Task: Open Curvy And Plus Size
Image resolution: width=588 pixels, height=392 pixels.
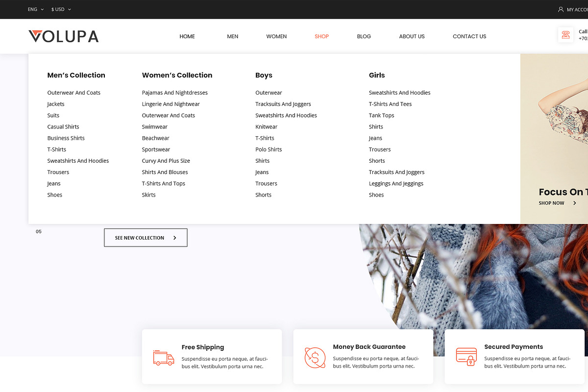Action: (x=166, y=161)
